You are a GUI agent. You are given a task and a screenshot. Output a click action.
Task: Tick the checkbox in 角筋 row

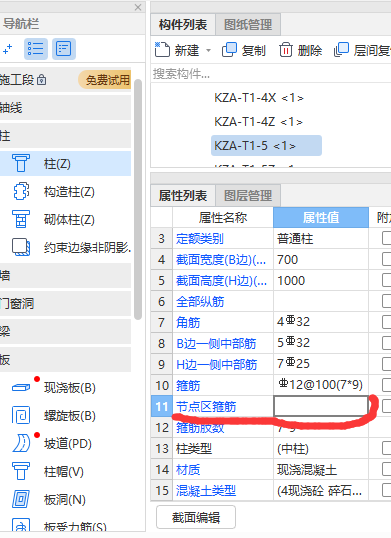[387, 322]
